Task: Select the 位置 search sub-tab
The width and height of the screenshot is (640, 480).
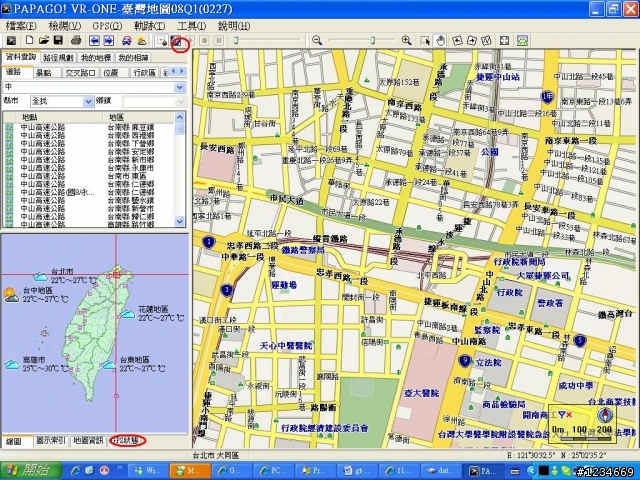Action: 113,73
